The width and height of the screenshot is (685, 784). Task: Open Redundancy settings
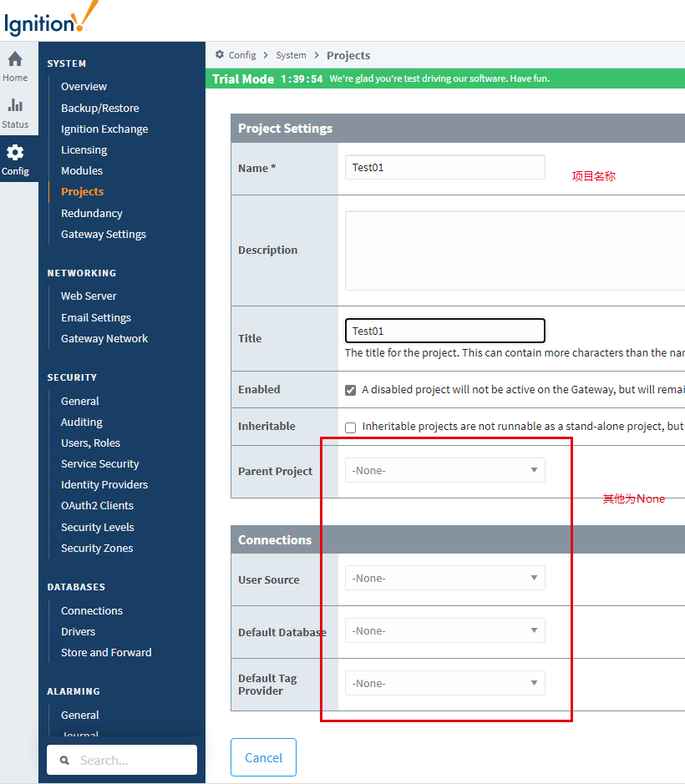tap(92, 213)
